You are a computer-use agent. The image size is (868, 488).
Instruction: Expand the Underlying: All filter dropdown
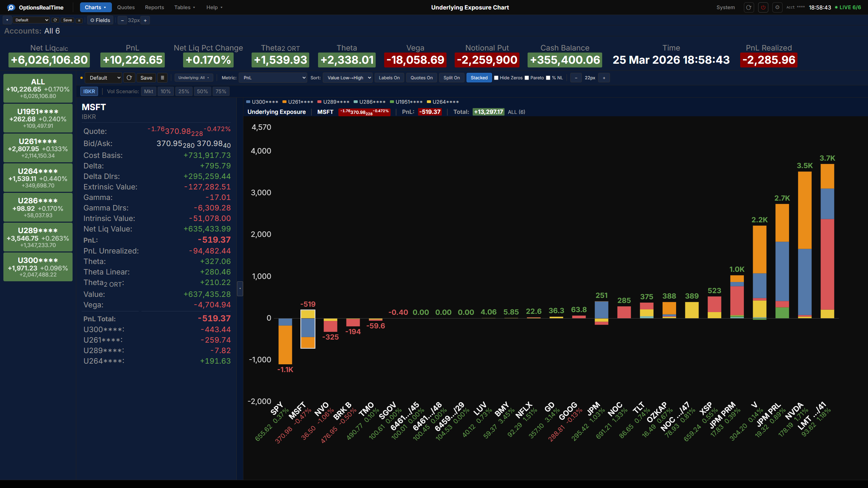coord(194,78)
